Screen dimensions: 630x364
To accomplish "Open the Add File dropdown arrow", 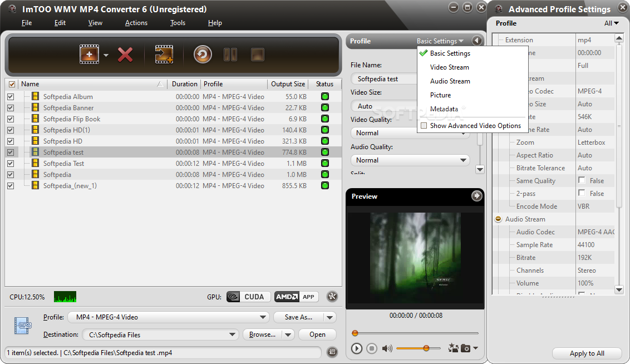I will click(106, 55).
